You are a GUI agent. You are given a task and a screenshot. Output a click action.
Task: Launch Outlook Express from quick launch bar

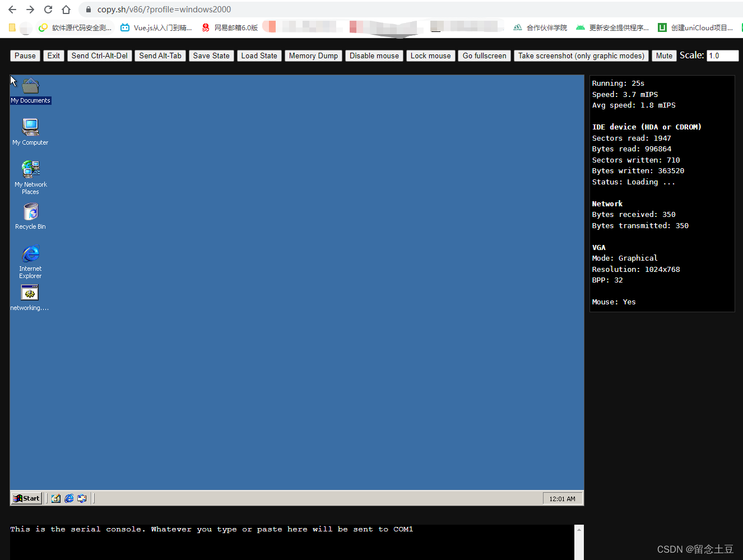[x=82, y=498]
